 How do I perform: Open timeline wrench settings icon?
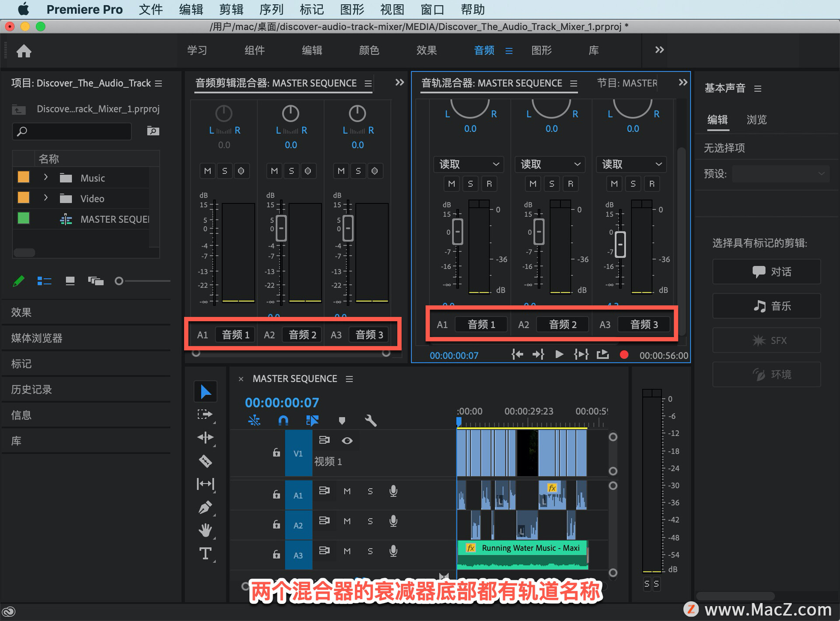pos(370,421)
